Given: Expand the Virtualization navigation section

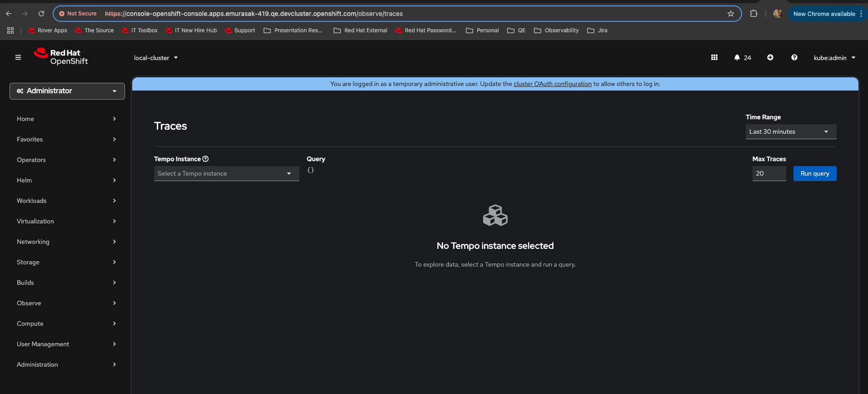Looking at the screenshot, I should 66,222.
